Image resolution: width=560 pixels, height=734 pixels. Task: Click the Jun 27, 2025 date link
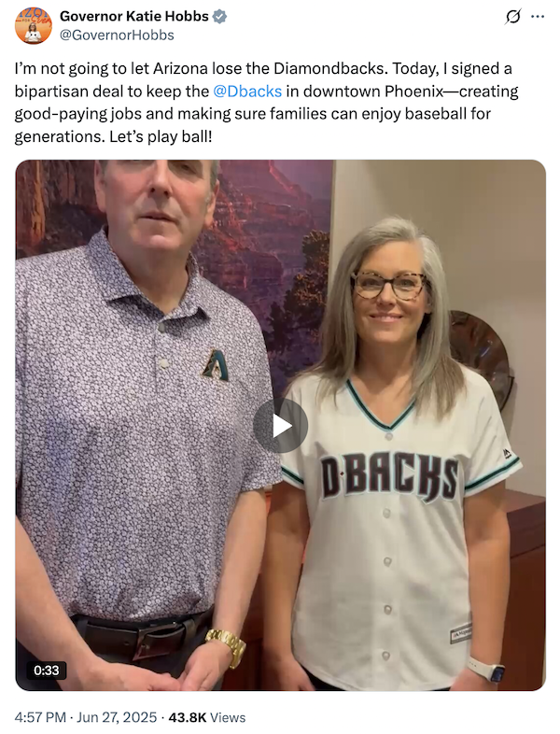click(117, 717)
